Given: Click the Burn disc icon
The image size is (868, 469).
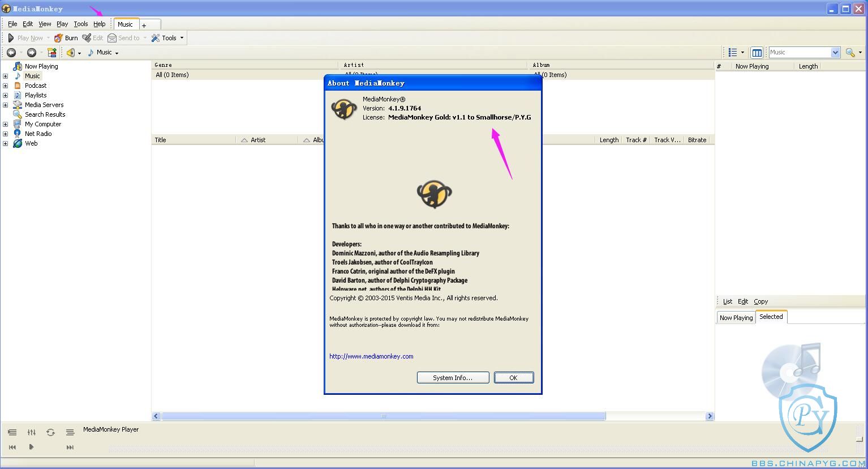Looking at the screenshot, I should pyautogui.click(x=58, y=38).
